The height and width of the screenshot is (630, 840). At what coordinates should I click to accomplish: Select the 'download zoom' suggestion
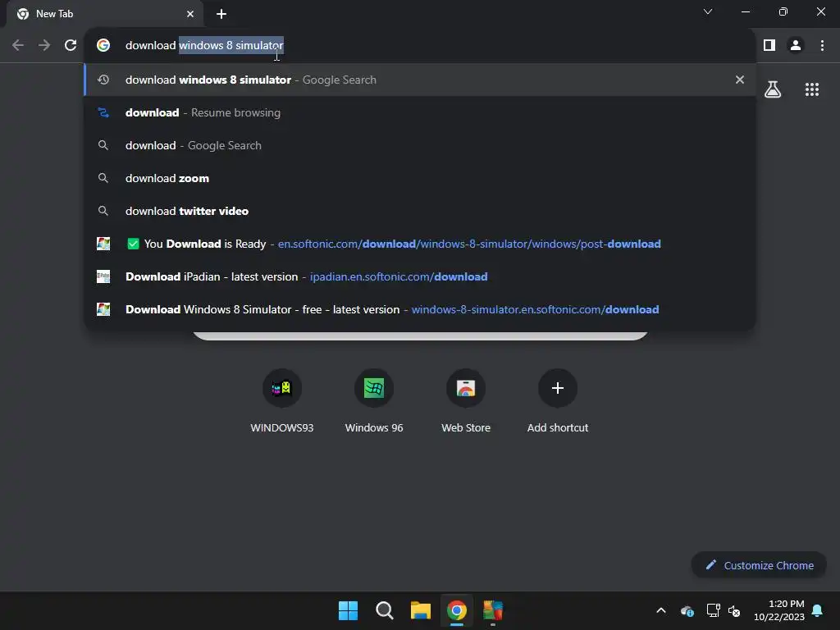420,178
